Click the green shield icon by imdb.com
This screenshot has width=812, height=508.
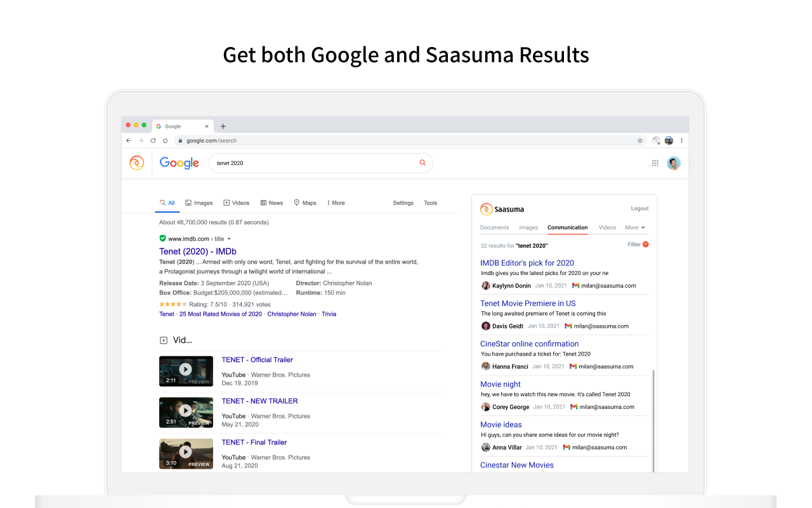[162, 239]
